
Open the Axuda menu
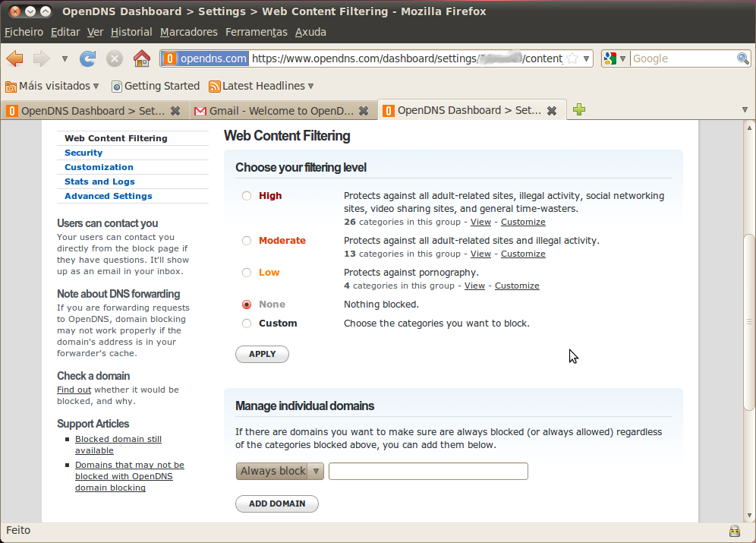coord(310,32)
